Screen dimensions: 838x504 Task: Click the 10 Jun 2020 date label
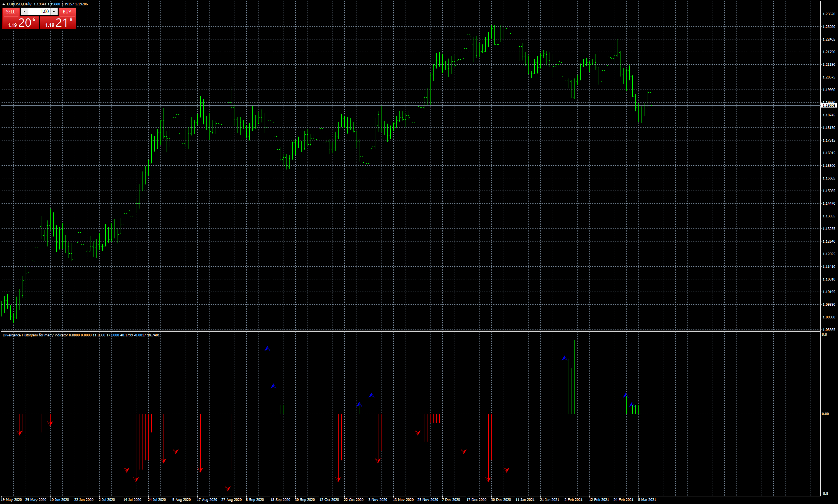[59, 500]
